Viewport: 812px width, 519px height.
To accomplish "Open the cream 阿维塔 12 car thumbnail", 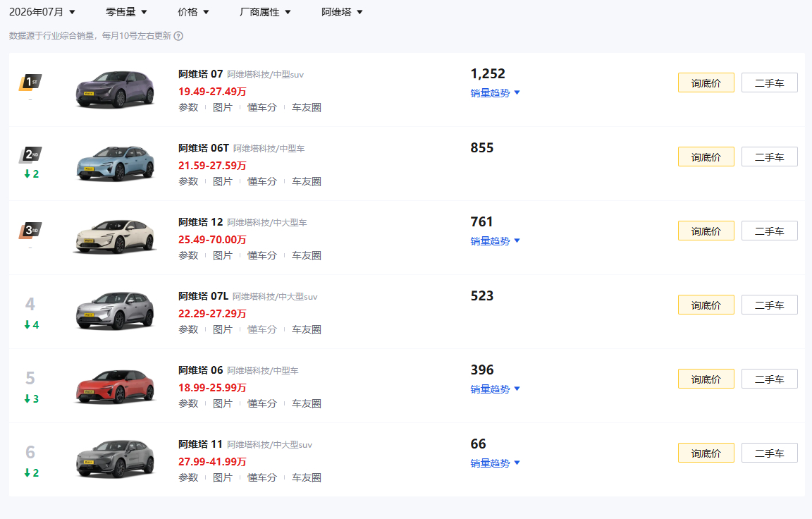I will (x=115, y=238).
